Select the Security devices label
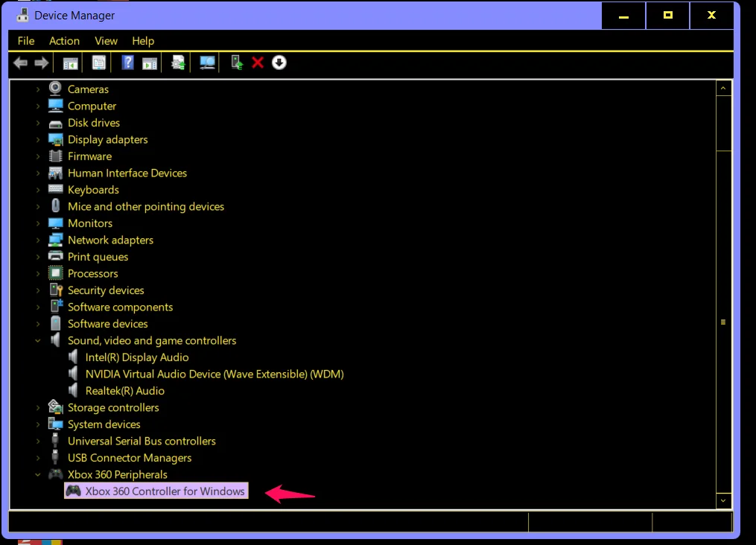Screen dimensions: 756x545 tap(106, 290)
